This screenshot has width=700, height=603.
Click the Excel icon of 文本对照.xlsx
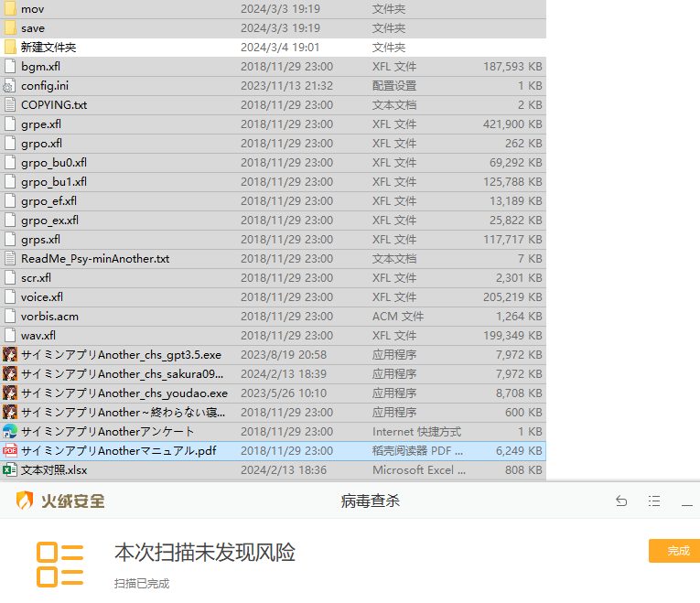click(x=10, y=469)
